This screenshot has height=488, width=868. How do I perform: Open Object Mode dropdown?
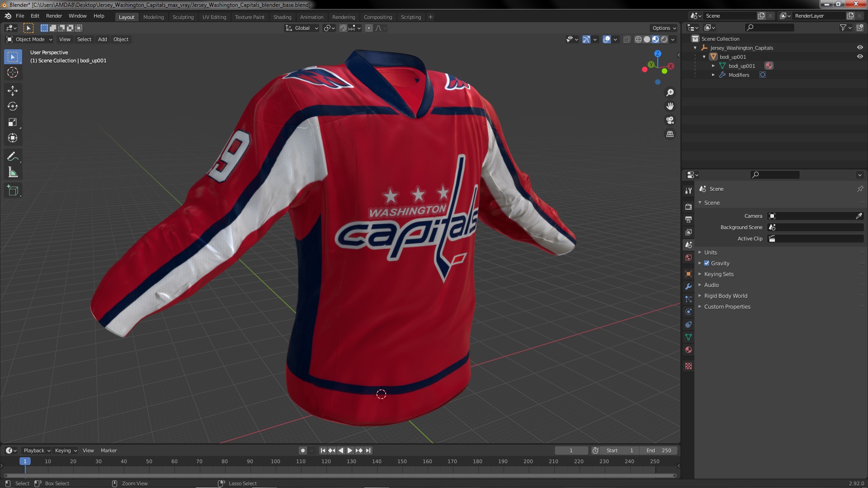tap(29, 39)
